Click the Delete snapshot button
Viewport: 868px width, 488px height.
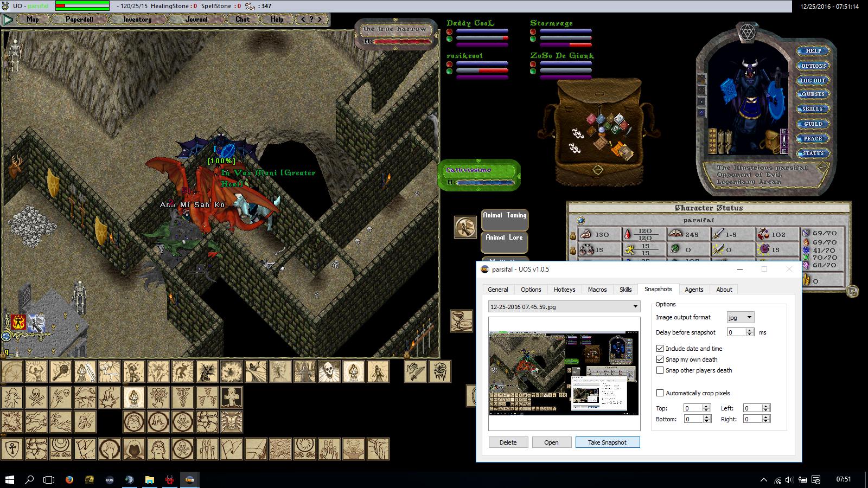[x=508, y=442]
